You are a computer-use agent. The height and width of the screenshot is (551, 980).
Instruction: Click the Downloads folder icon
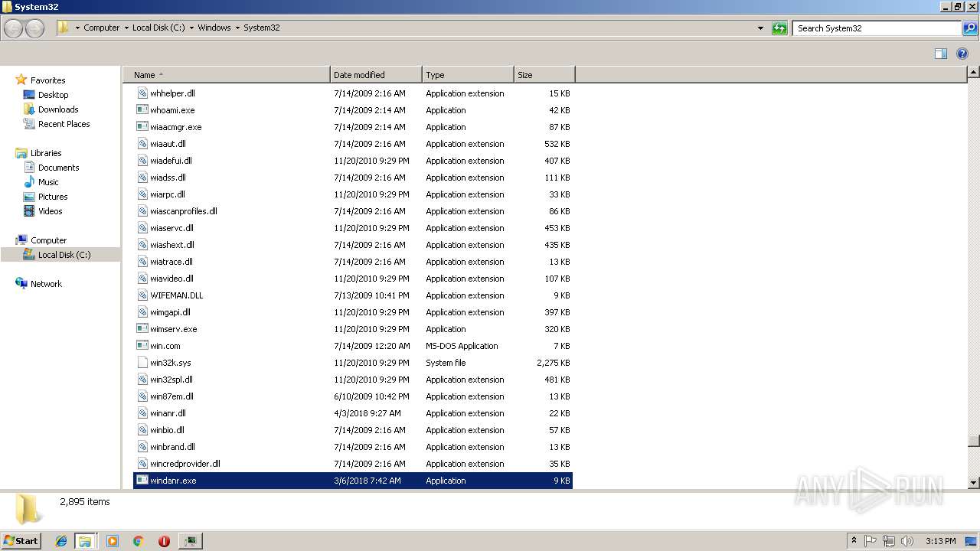pyautogui.click(x=29, y=109)
